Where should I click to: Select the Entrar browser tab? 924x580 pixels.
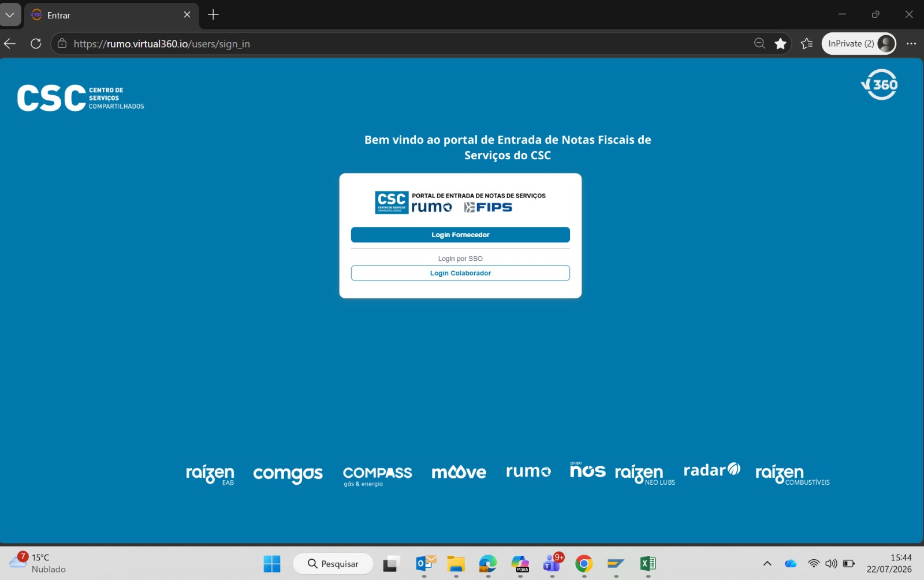[111, 15]
